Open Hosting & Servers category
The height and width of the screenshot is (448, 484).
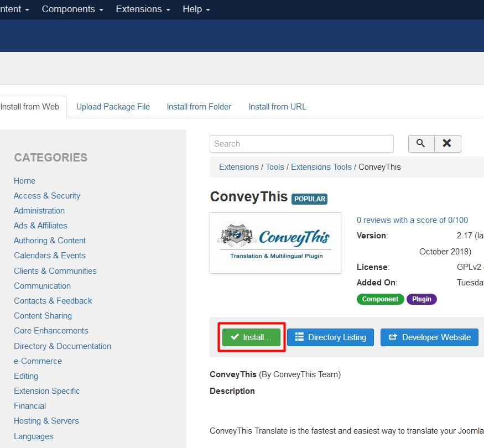(46, 421)
